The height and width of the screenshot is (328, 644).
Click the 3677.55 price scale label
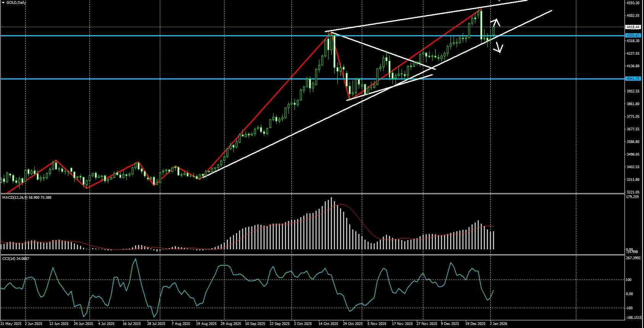click(633, 129)
